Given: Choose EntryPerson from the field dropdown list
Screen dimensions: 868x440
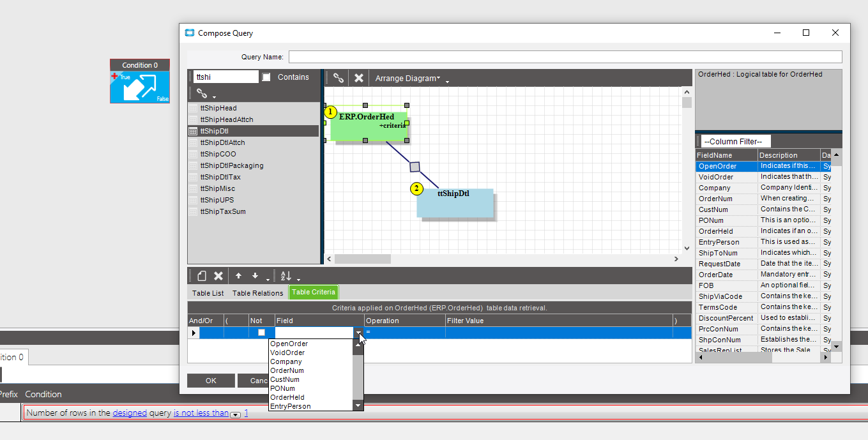Looking at the screenshot, I should (311, 406).
